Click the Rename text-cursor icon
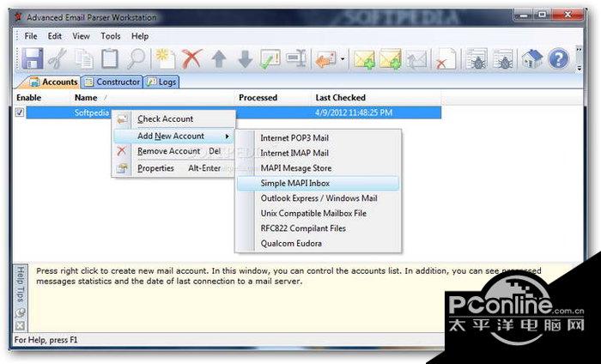 [296, 59]
